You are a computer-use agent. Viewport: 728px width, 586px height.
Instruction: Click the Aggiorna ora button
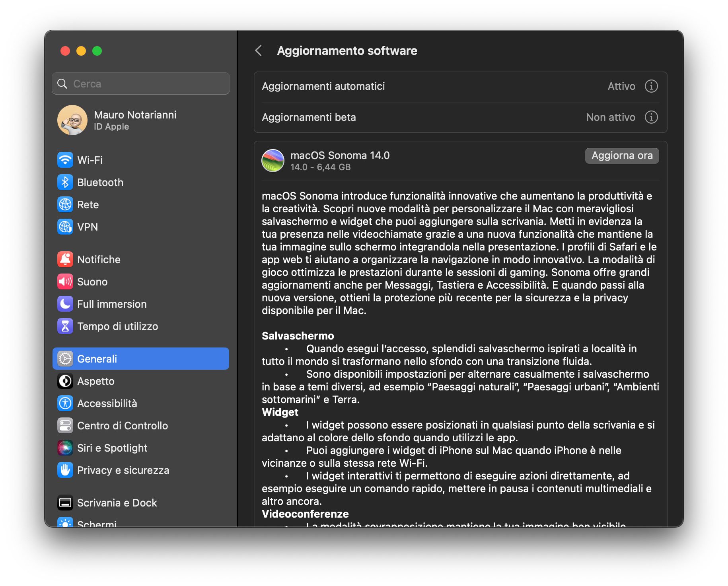pyautogui.click(x=622, y=156)
